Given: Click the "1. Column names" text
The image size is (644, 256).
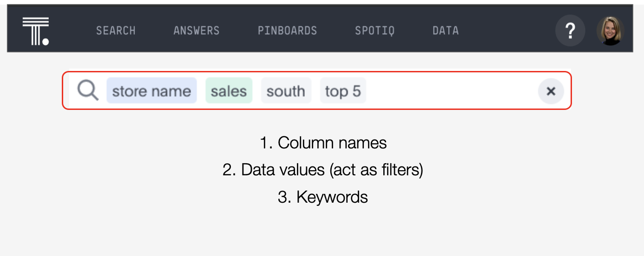Looking at the screenshot, I should pyautogui.click(x=323, y=143).
